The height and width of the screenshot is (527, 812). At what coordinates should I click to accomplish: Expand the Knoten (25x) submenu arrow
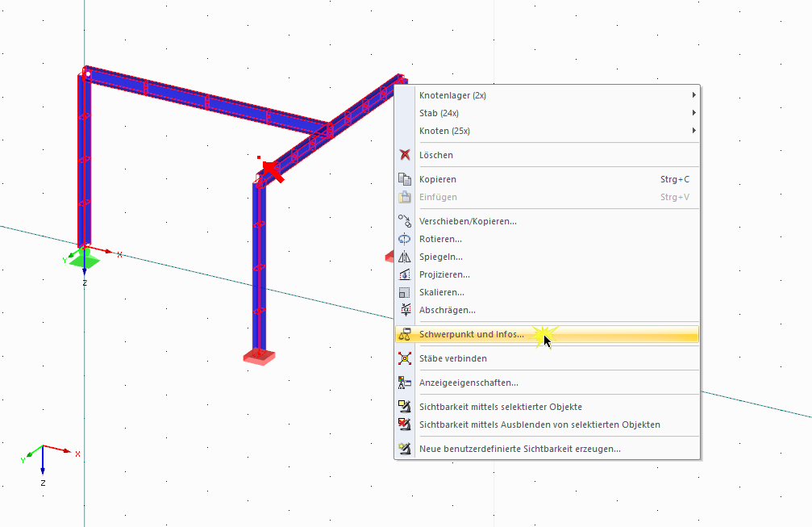pyautogui.click(x=693, y=131)
